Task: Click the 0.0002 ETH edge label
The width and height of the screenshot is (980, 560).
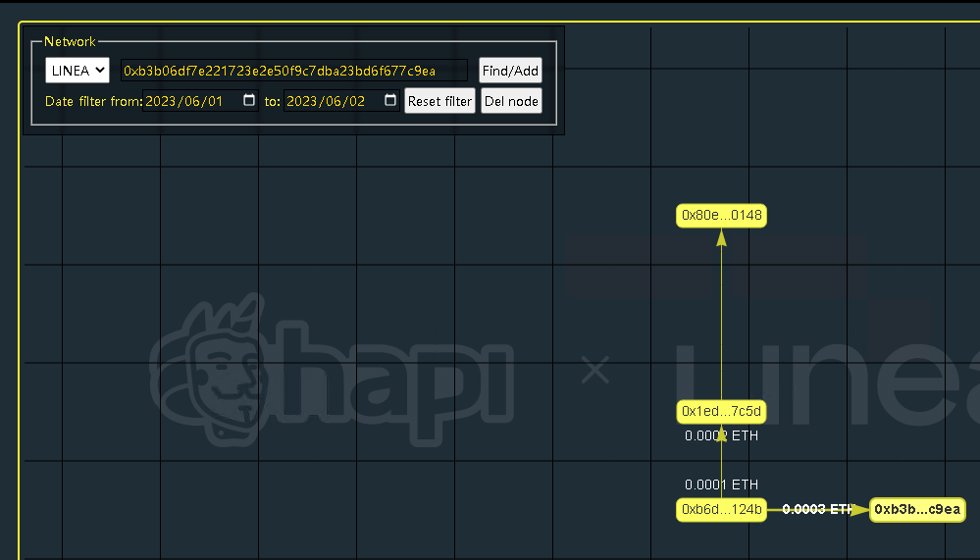Action: click(x=721, y=435)
